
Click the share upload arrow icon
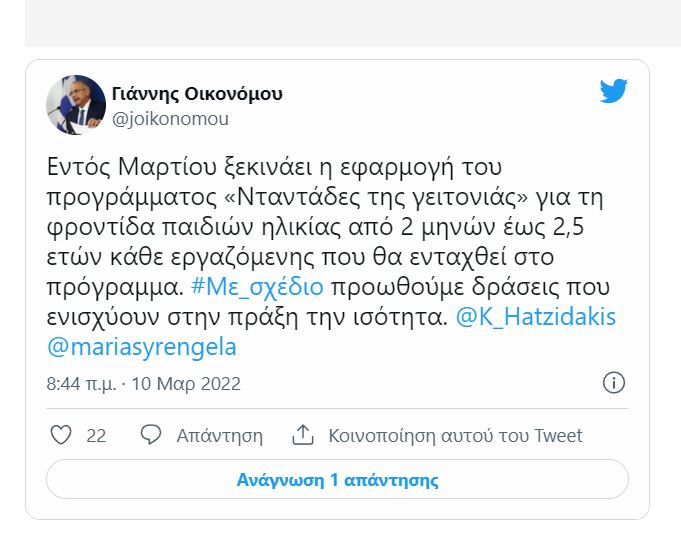303,435
